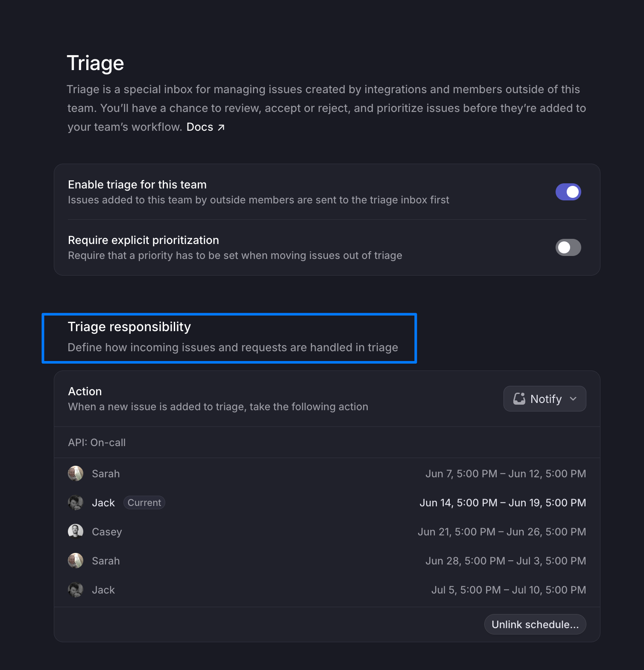Image resolution: width=644 pixels, height=670 pixels.
Task: Click the chevron beside Notify
Action: [573, 399]
